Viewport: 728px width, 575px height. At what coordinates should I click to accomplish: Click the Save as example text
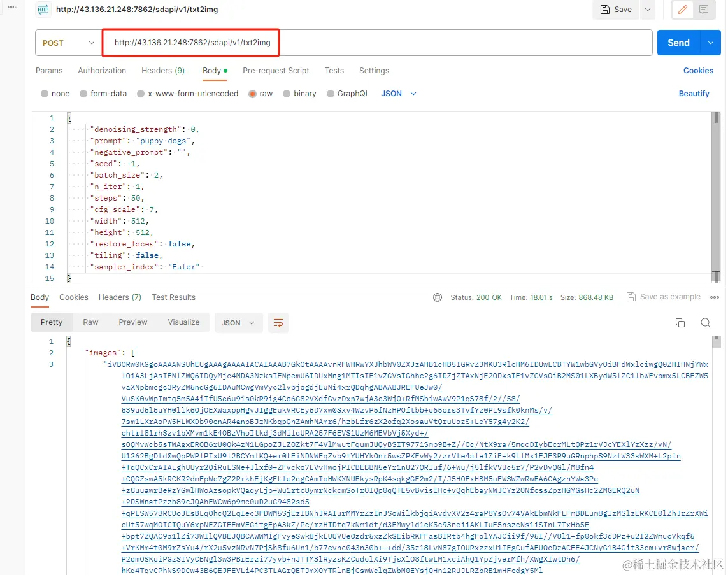(x=670, y=297)
